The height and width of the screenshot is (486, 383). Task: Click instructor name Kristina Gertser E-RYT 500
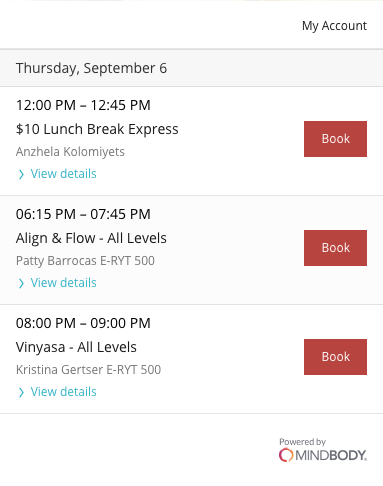[88, 370]
